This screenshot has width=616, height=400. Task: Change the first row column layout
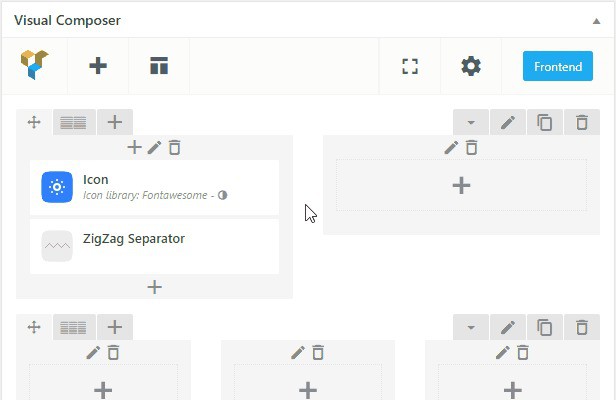pyautogui.click(x=73, y=123)
